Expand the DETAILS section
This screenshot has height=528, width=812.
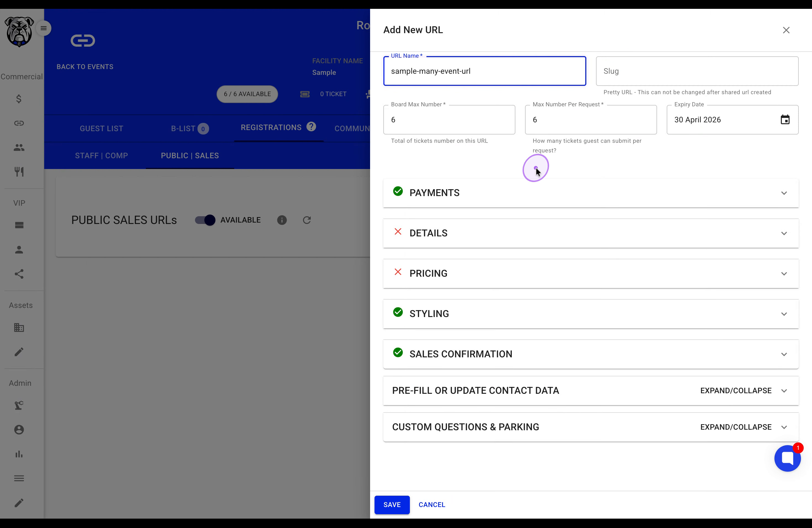tap(590, 233)
